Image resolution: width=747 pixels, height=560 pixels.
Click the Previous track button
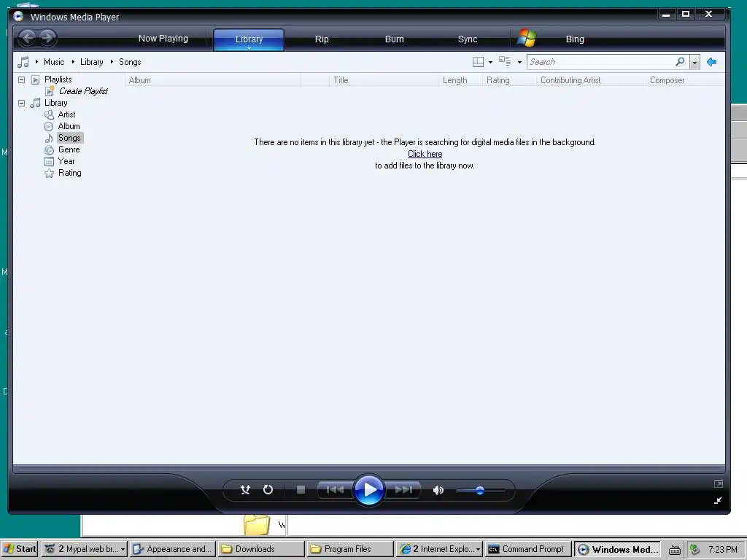(335, 489)
